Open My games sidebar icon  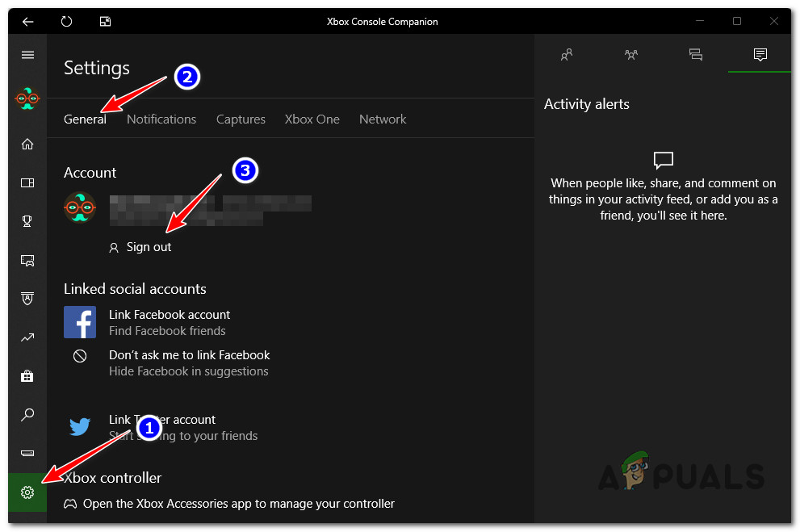pyautogui.click(x=27, y=182)
